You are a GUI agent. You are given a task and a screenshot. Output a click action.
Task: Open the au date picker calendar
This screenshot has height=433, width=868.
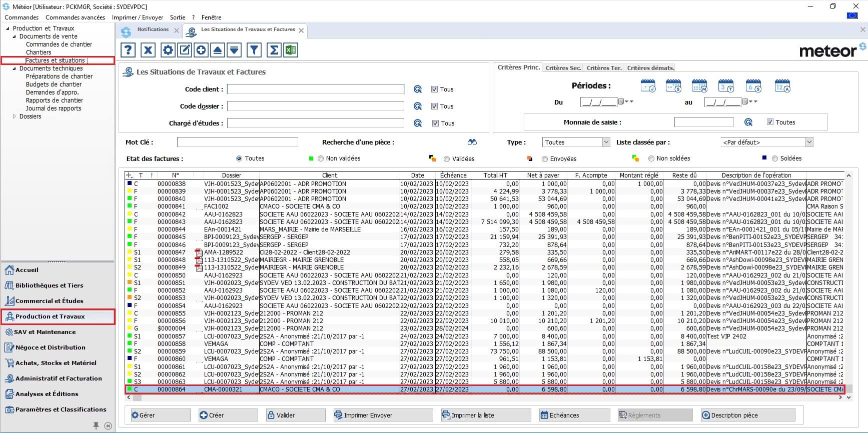745,102
